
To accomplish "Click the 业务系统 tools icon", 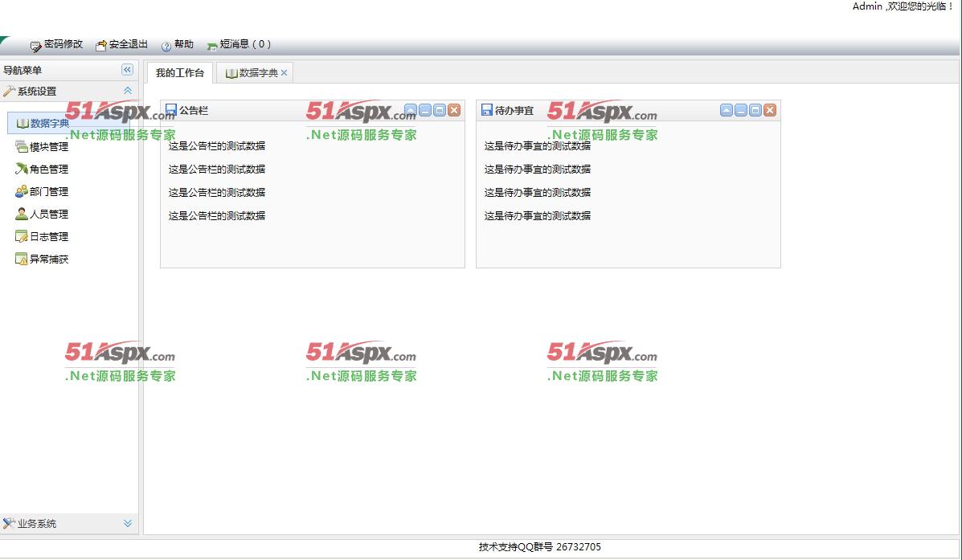I will (9, 523).
